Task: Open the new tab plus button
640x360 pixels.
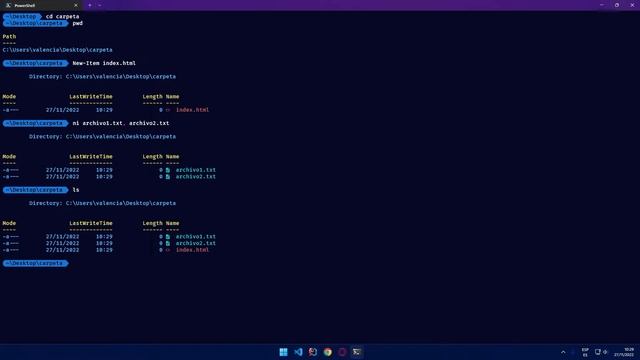Action: point(90,5)
